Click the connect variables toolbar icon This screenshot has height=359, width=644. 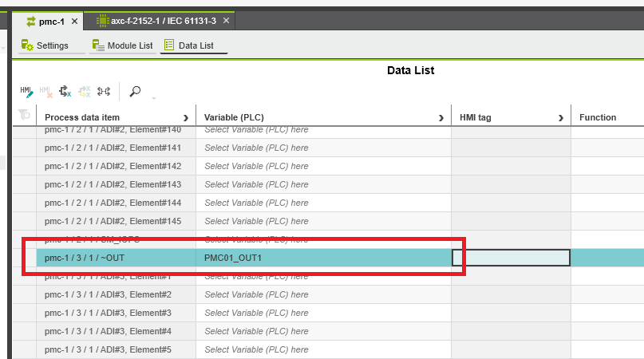point(104,92)
